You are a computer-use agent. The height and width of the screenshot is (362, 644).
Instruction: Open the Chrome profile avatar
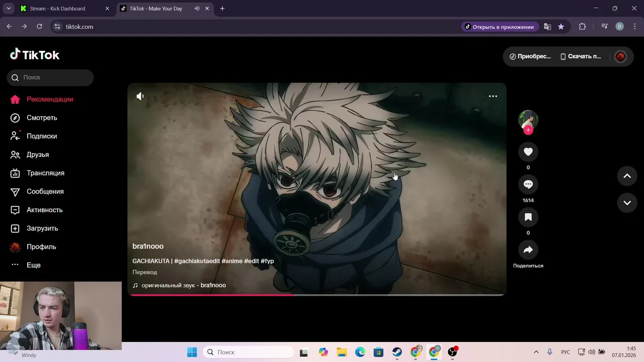click(619, 27)
